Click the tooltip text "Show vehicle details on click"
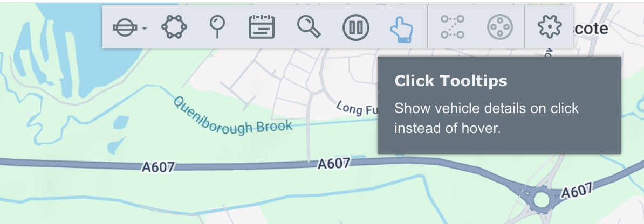 [x=486, y=108]
